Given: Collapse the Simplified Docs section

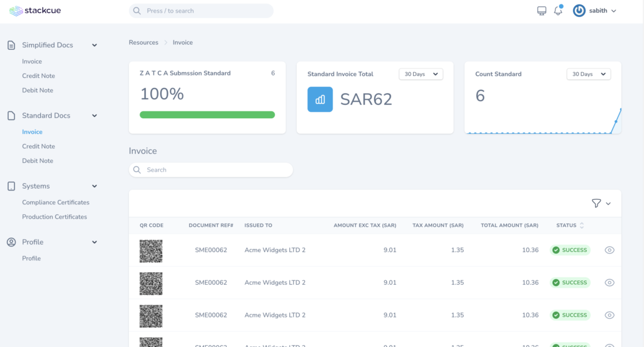Looking at the screenshot, I should tap(94, 45).
